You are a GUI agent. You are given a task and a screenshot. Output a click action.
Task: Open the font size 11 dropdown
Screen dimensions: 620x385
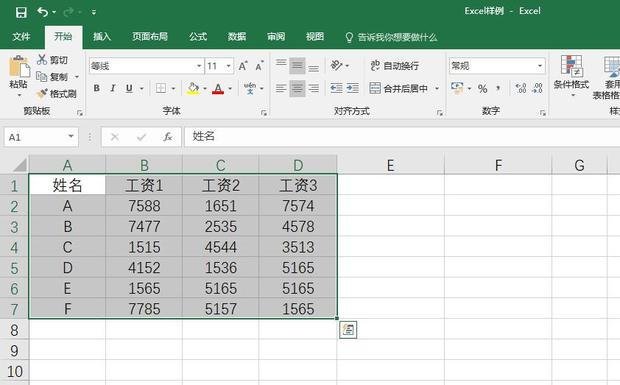point(229,66)
